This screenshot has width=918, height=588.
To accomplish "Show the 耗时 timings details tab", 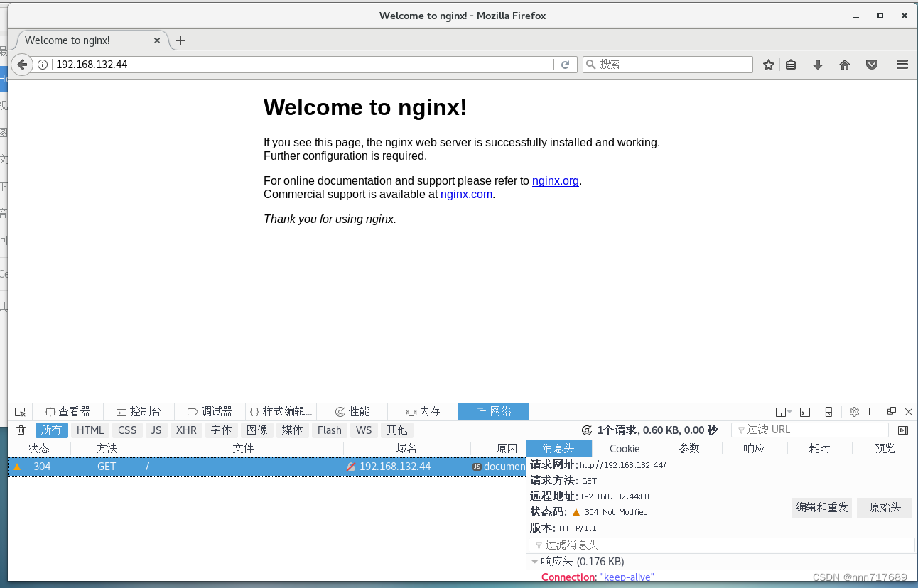I will 820,449.
